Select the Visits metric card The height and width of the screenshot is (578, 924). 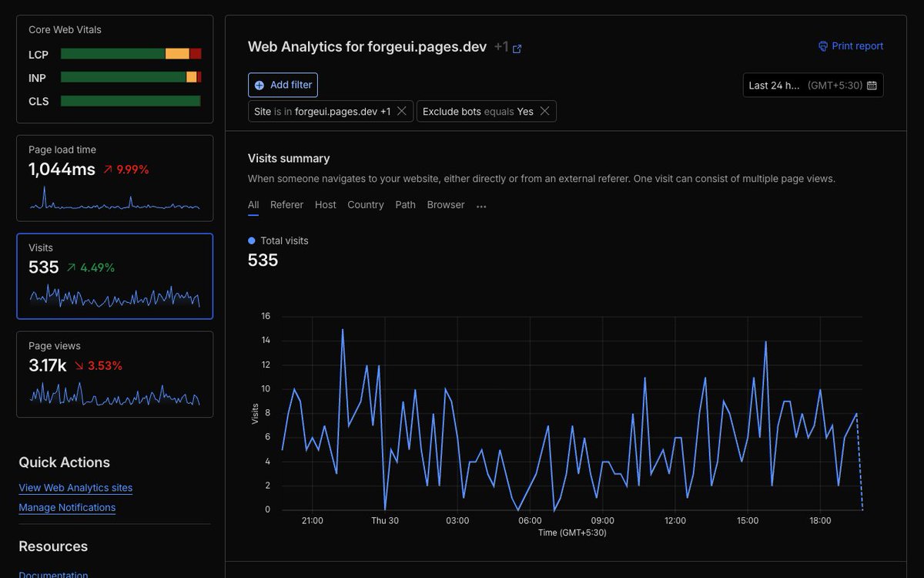click(115, 276)
